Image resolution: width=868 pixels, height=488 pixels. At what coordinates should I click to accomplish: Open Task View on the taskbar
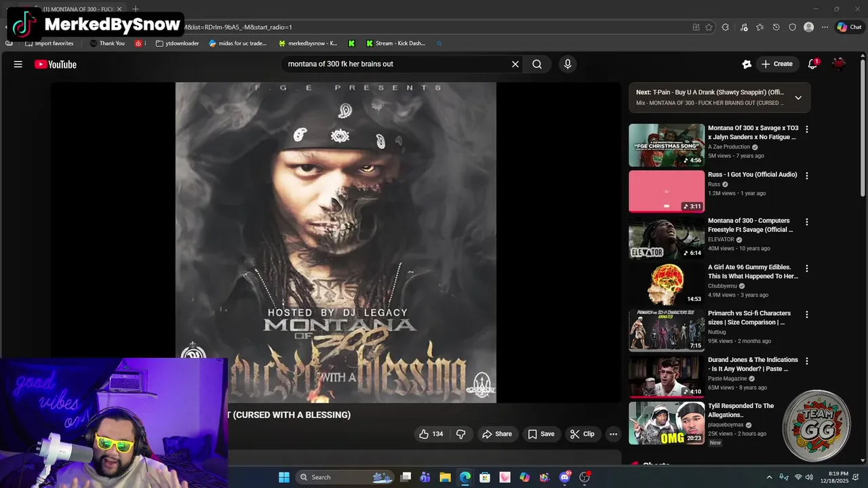tap(406, 477)
